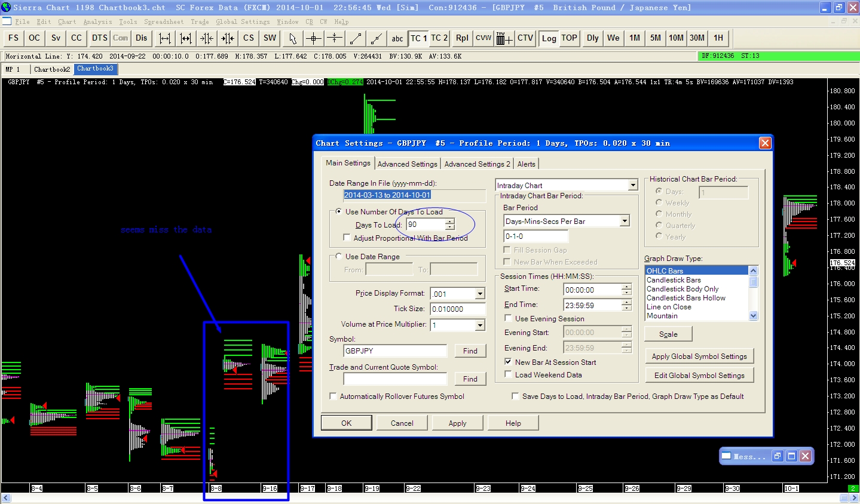Check Load Weekend Data
Viewport: 860px width, 504px height.
pos(508,374)
